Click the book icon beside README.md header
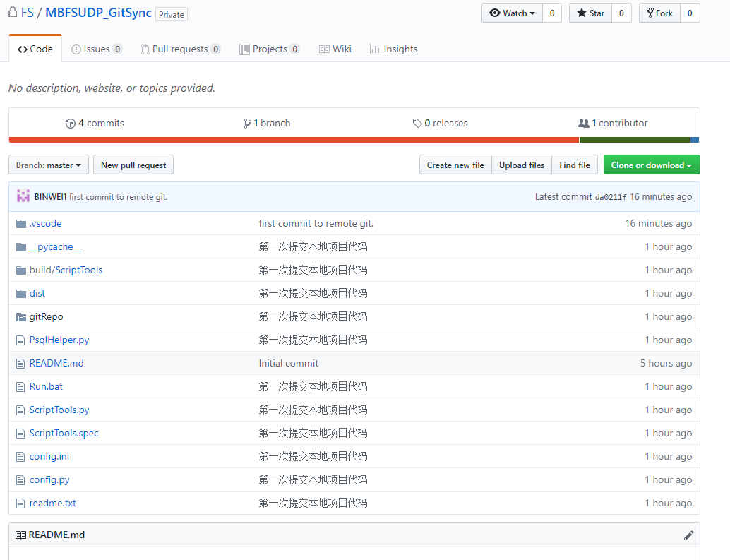This screenshot has height=560, width=730. [x=20, y=535]
